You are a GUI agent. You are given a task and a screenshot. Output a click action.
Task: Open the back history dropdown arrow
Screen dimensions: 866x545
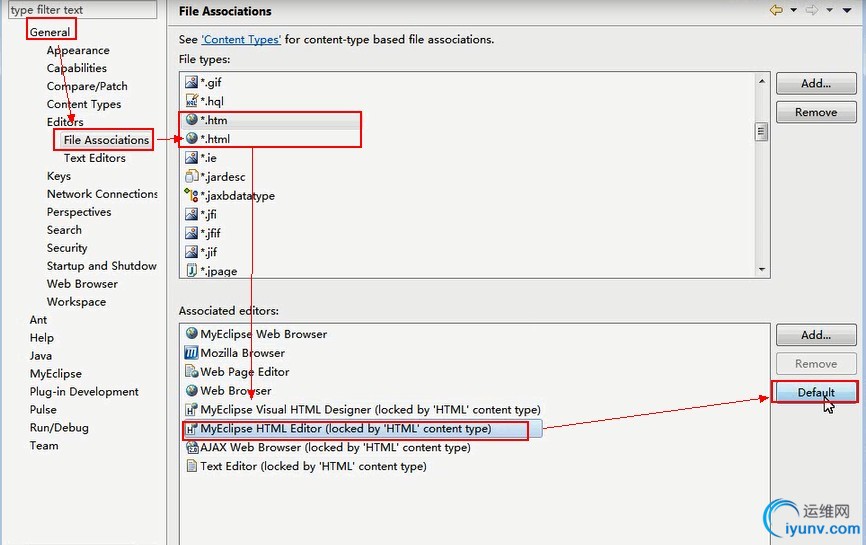point(794,10)
